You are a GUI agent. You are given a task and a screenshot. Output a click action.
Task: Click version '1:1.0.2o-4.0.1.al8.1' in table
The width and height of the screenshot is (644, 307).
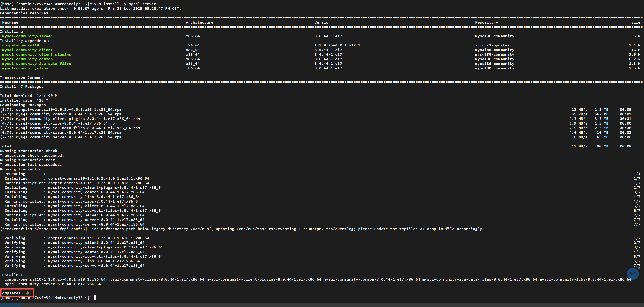pos(337,45)
